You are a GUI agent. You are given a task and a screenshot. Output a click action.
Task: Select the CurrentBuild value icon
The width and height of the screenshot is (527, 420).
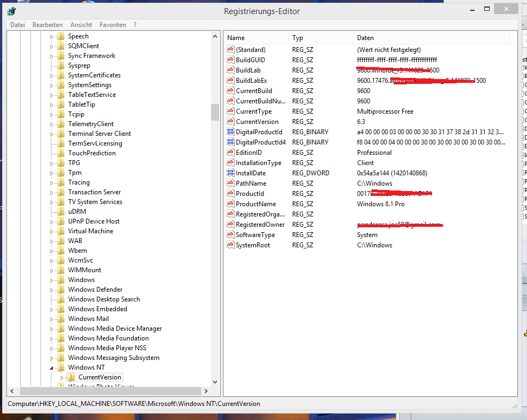pos(230,90)
